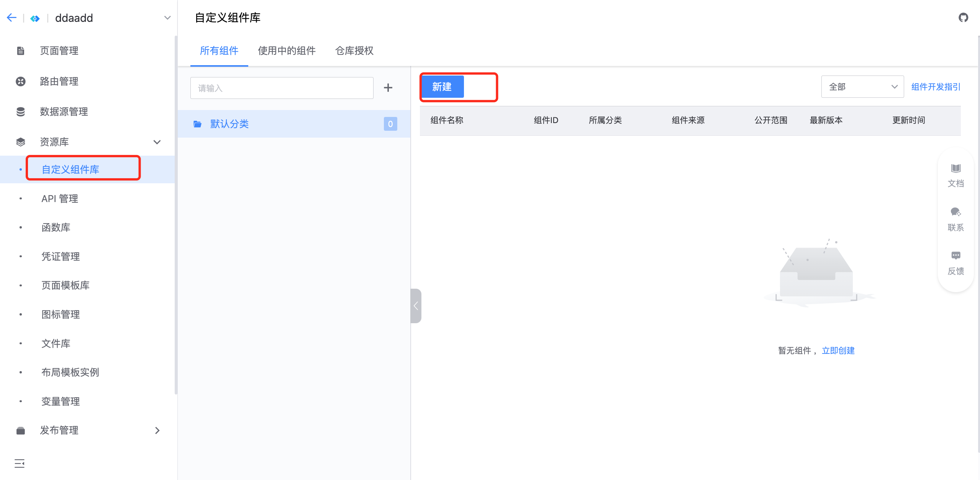Expand the 发布管理 menu section
The height and width of the screenshot is (480, 980).
157,430
